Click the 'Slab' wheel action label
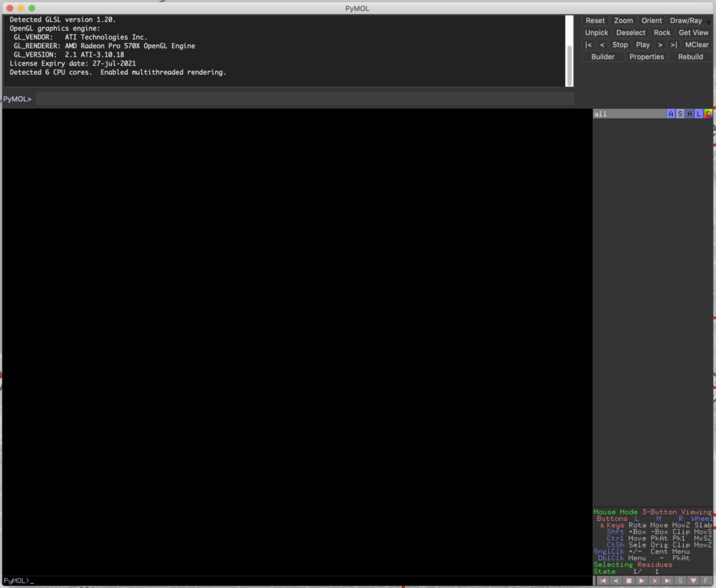Screen dimensions: 716x588 [703, 526]
